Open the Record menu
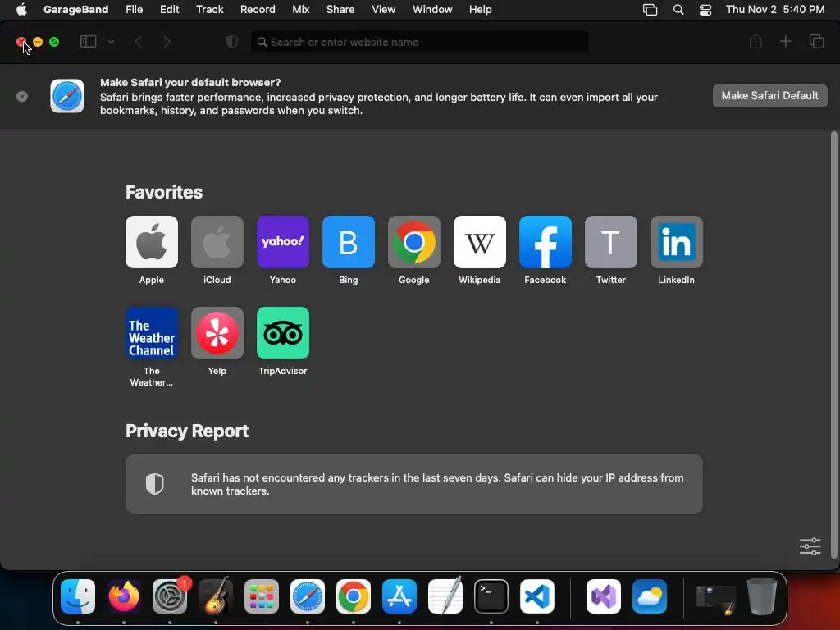Image resolution: width=840 pixels, height=630 pixels. coord(258,10)
